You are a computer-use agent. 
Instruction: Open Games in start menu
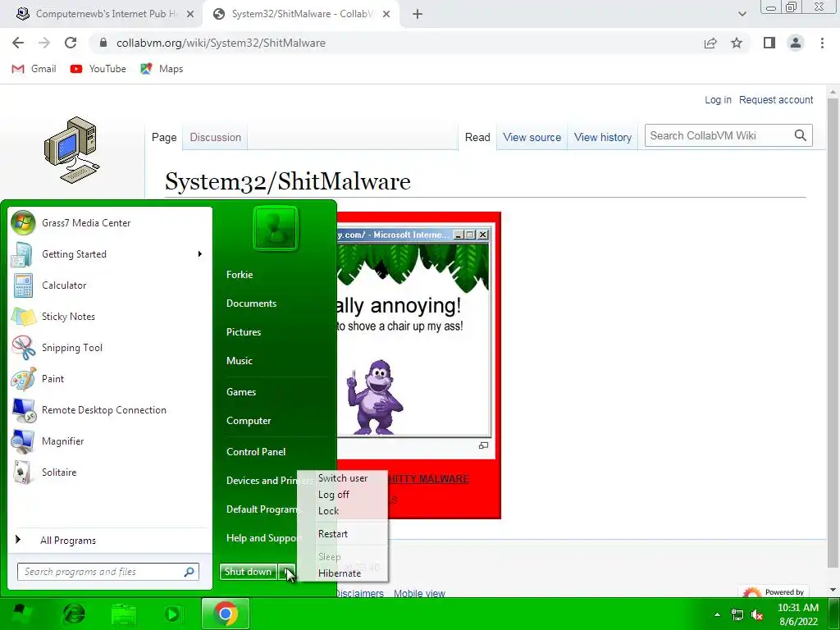tap(241, 391)
